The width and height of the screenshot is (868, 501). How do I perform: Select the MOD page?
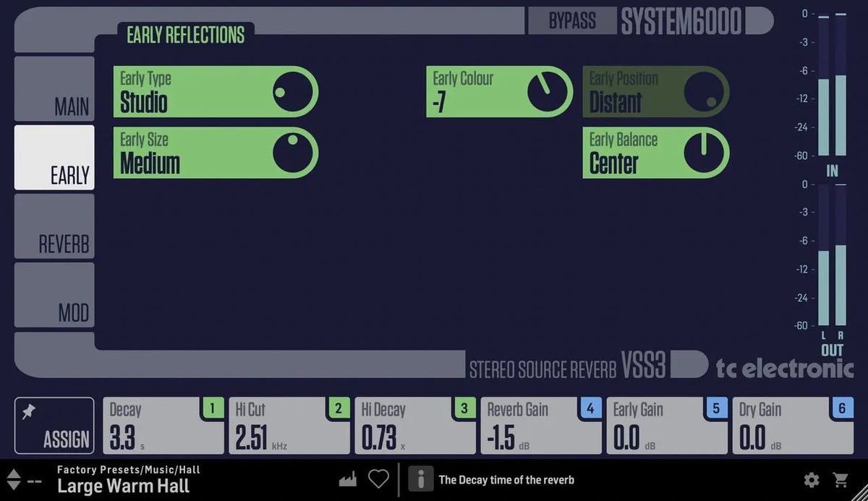click(x=54, y=294)
